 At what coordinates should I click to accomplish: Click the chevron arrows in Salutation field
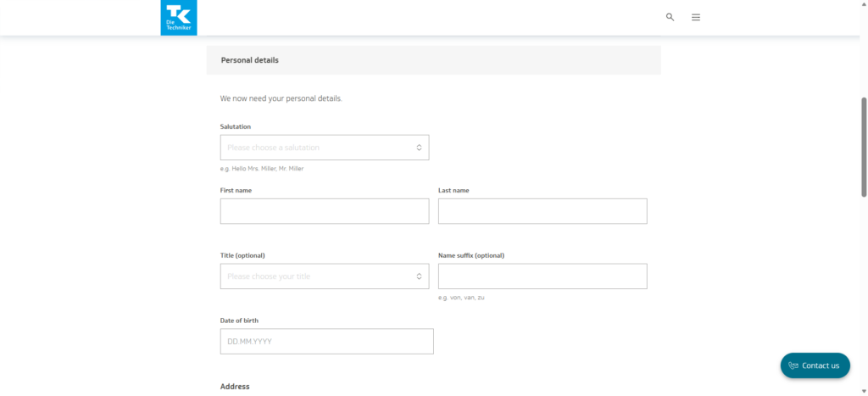click(419, 148)
